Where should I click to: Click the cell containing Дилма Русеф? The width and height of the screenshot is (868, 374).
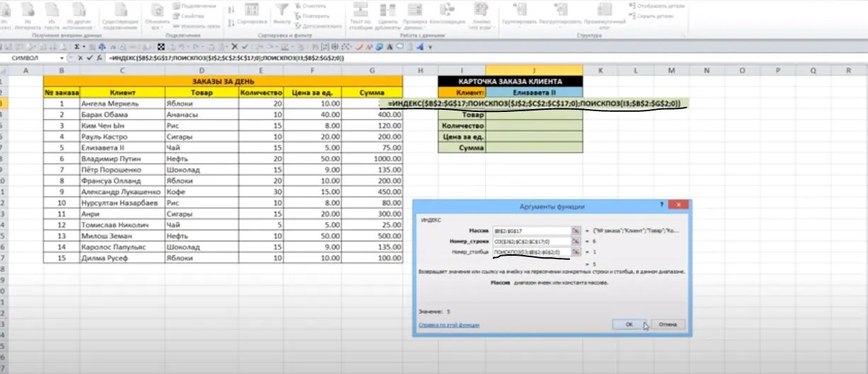point(122,258)
